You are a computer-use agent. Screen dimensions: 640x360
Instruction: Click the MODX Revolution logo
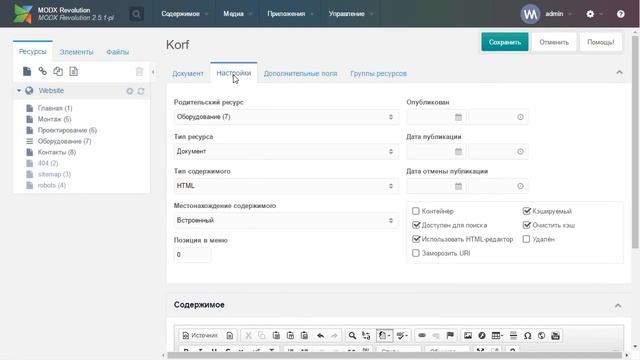tap(23, 14)
